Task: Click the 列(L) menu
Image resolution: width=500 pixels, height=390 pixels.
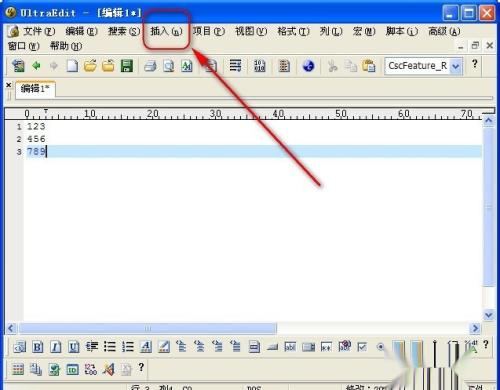Action: (331, 31)
